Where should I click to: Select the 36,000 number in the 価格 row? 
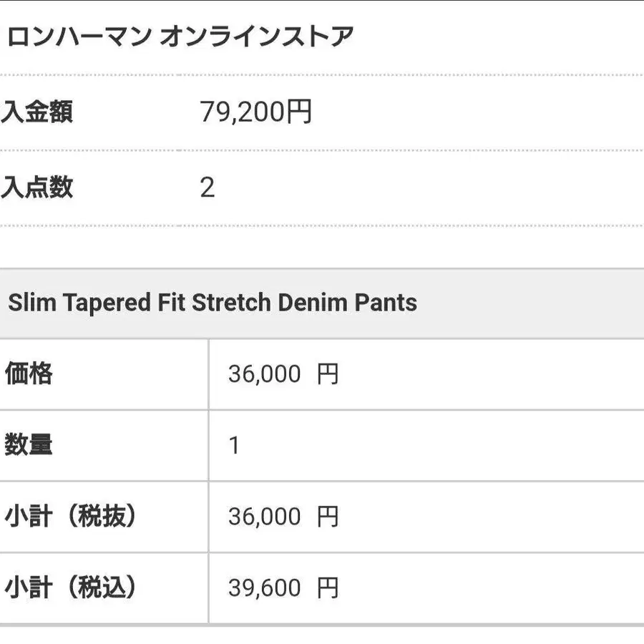pos(265,374)
